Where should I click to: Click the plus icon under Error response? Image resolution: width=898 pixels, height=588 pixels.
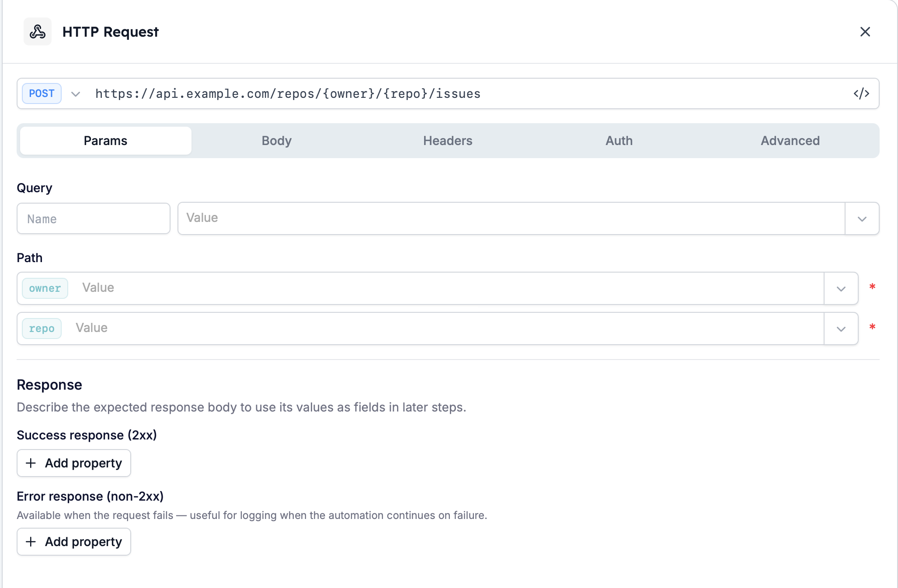[31, 542]
